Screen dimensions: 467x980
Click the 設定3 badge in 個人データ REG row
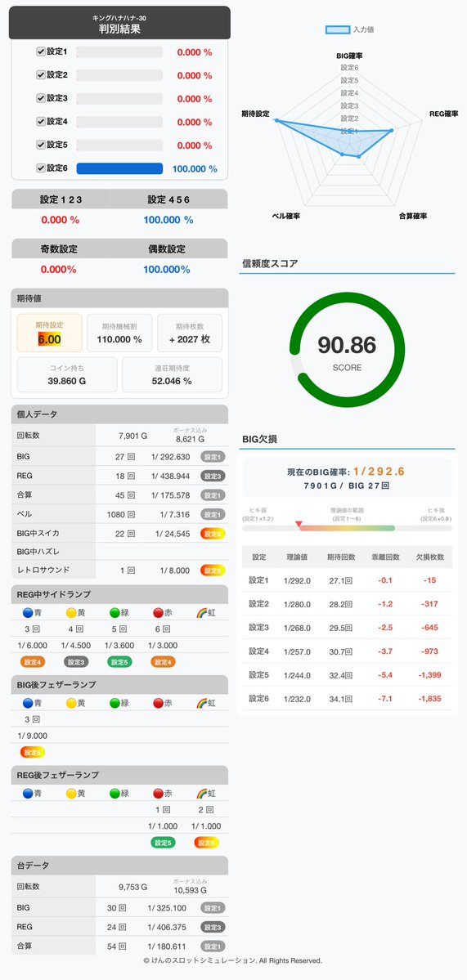213,477
